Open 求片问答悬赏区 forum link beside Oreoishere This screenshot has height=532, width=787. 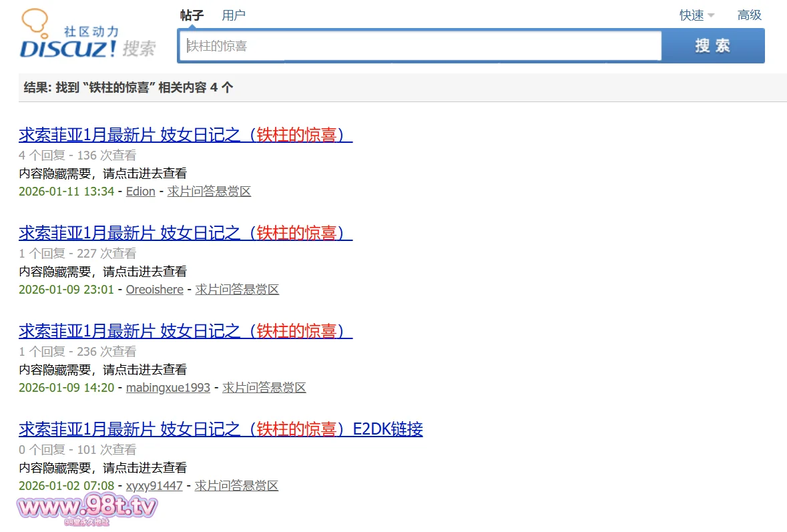(237, 290)
